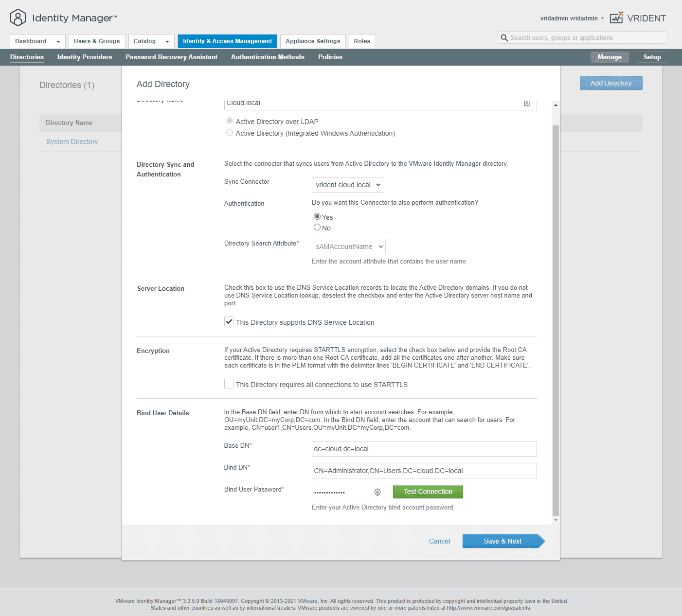Click the Directory Name column header
682x616 pixels.
69,123
